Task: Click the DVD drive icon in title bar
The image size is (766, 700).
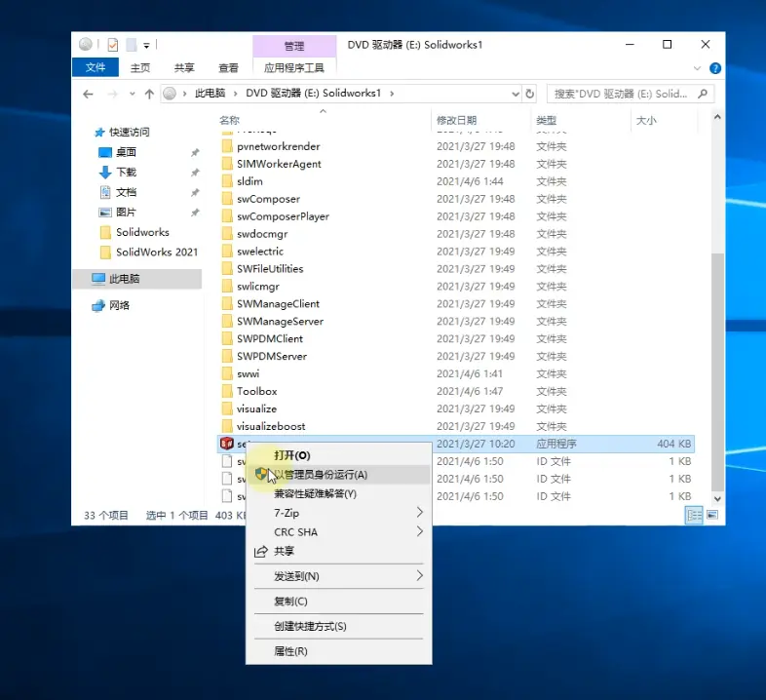Action: pyautogui.click(x=86, y=45)
